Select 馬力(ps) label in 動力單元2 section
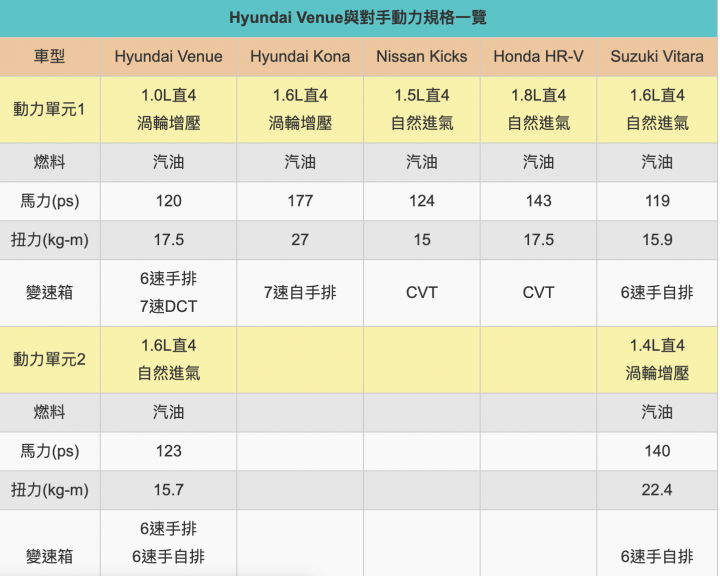Screen dimensions: 720x576 (x=50, y=451)
